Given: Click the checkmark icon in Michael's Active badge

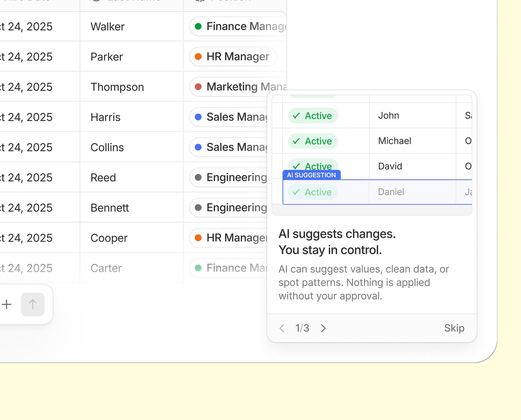Looking at the screenshot, I should click(x=296, y=141).
